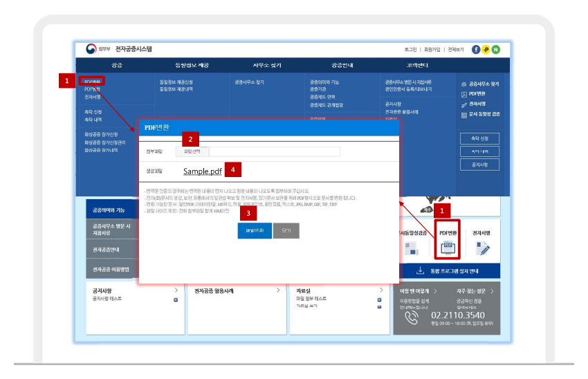Expand 전자공증 활용사례 chevron
588x379 pixels.
[278, 291]
